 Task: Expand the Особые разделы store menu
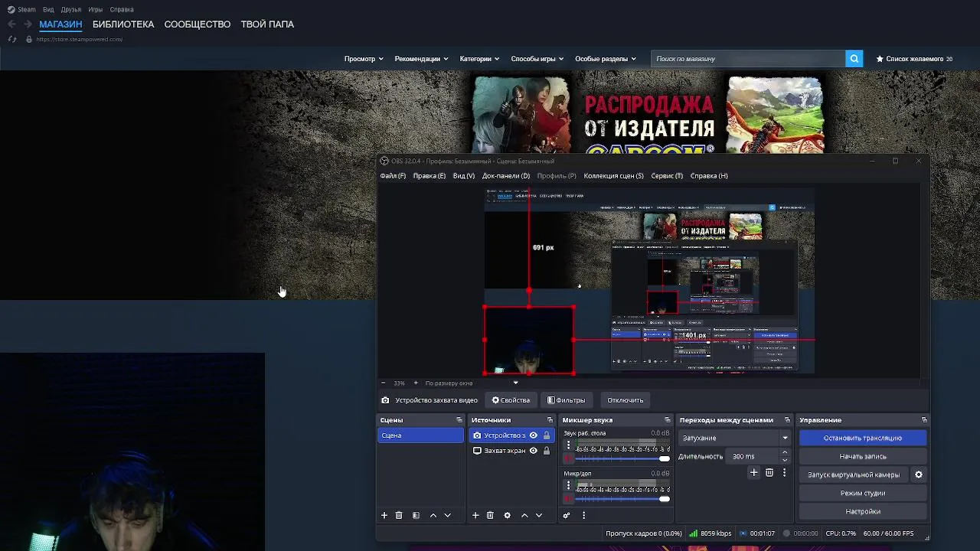click(606, 59)
